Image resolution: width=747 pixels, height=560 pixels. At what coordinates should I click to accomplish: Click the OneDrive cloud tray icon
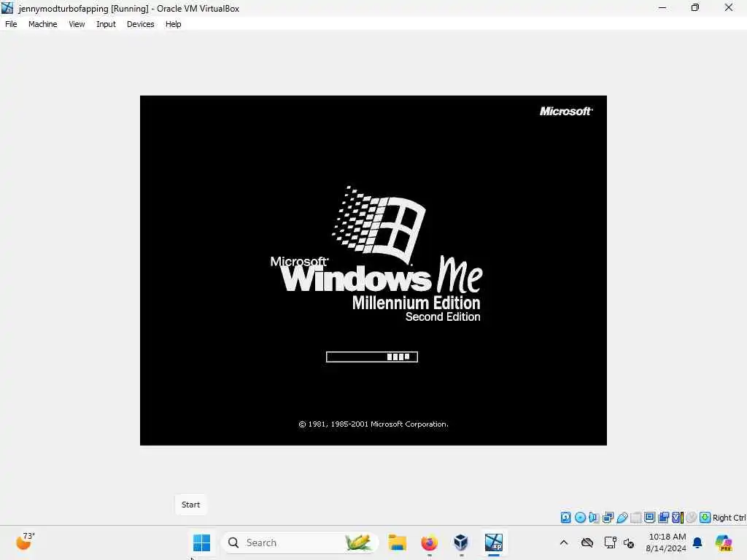tap(587, 542)
